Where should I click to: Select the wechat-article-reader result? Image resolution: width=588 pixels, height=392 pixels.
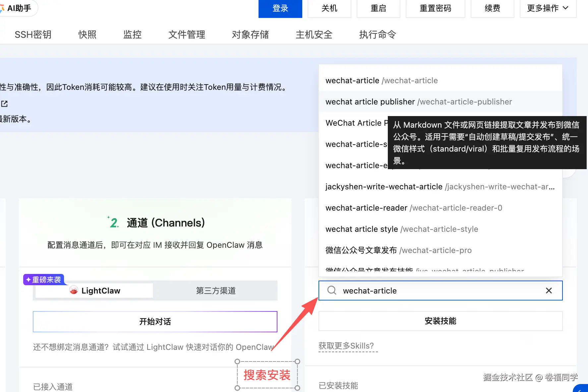440,208
